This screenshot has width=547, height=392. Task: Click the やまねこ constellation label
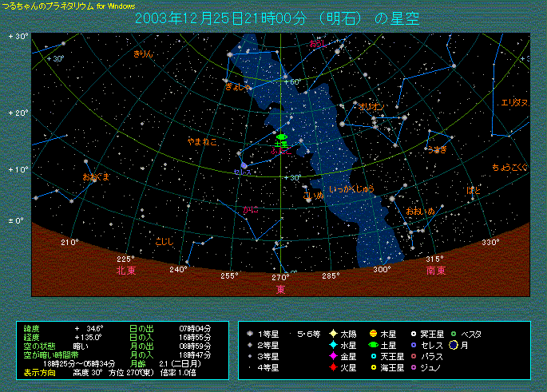pos(202,141)
